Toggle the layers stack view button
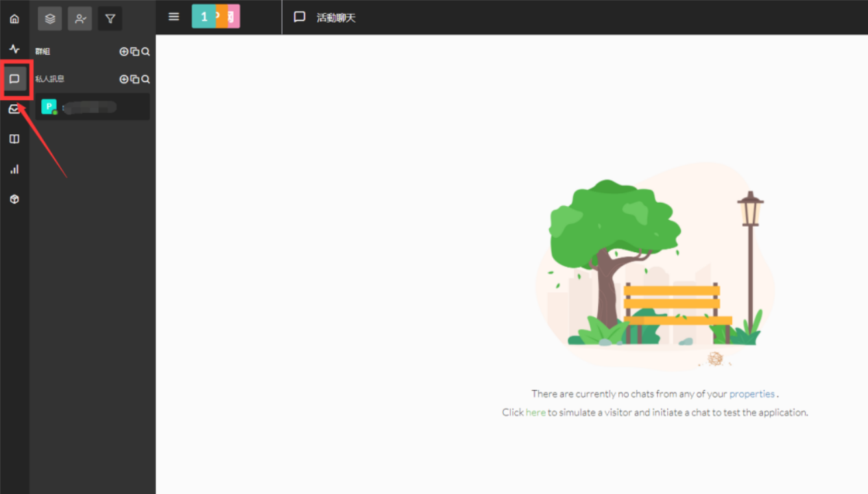Image resolution: width=868 pixels, height=494 pixels. (50, 18)
